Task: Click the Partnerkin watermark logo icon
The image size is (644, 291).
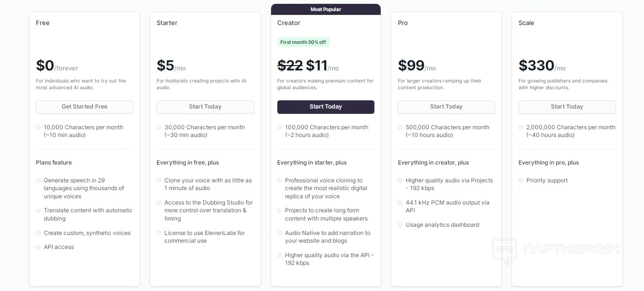Action: 504,251
